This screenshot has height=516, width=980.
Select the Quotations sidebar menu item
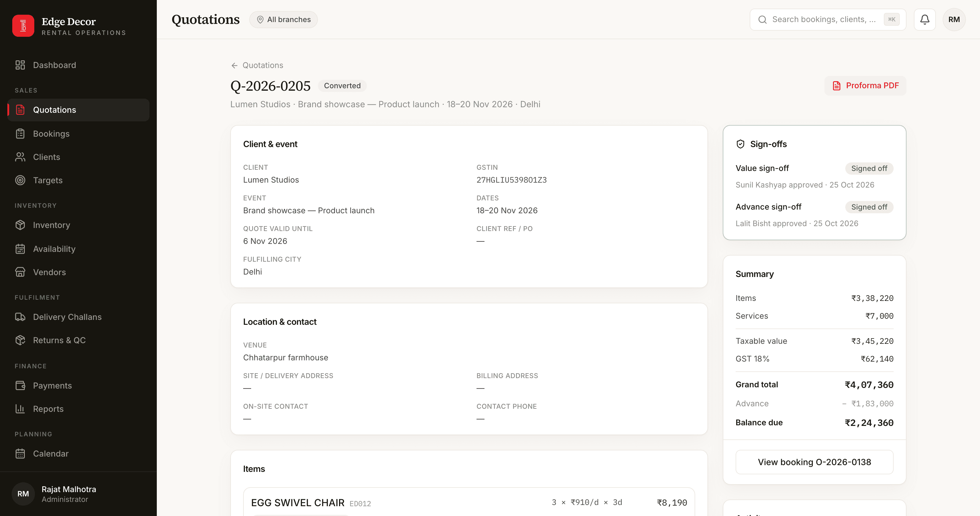(78, 110)
